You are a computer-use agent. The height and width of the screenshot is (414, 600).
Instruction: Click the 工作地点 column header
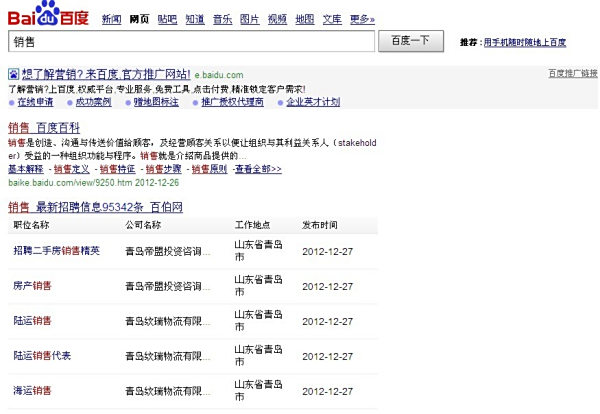pyautogui.click(x=253, y=225)
